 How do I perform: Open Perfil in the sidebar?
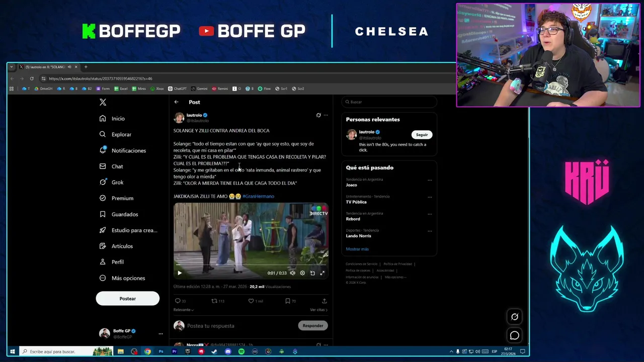[112, 262]
